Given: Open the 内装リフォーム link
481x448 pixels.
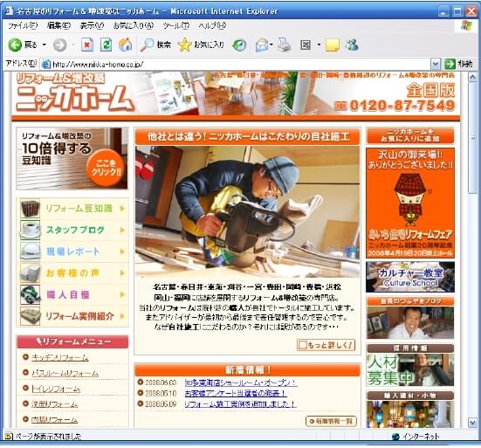Looking at the screenshot, I should point(55,419).
